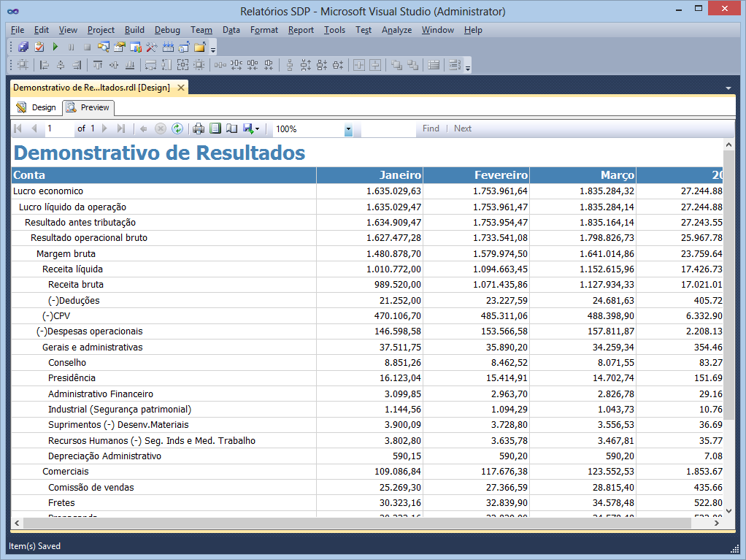This screenshot has height=560, width=746.
Task: Click the Stop debugging square icon
Action: 87,47
